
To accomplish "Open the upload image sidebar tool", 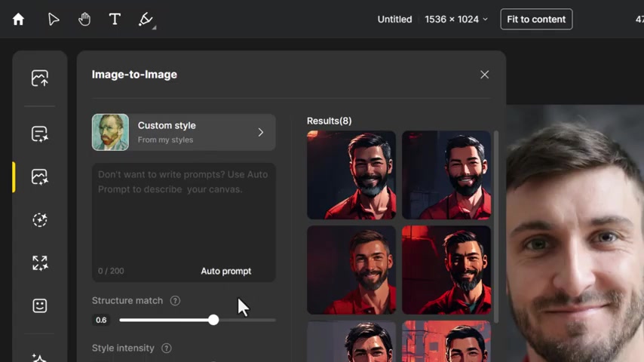I will click(40, 78).
